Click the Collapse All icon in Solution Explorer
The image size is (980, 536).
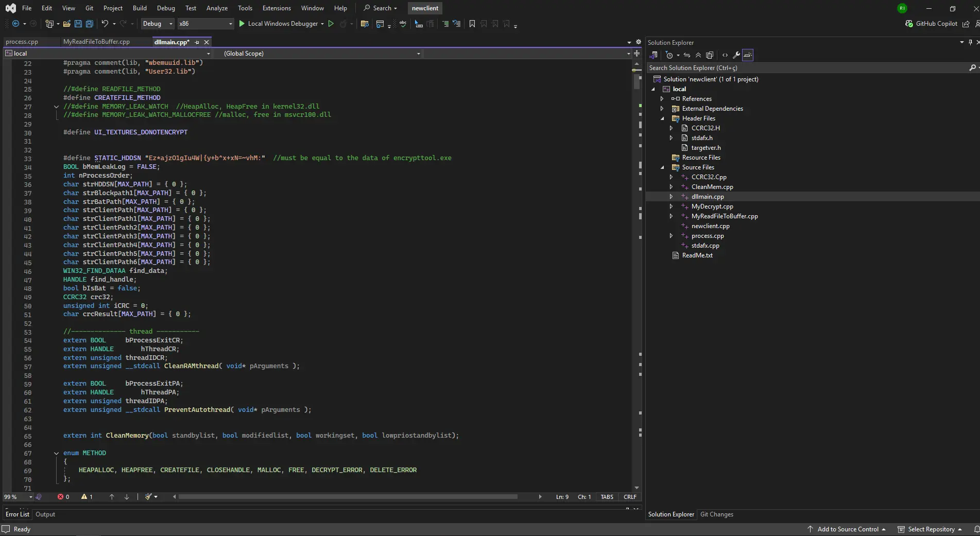(698, 55)
